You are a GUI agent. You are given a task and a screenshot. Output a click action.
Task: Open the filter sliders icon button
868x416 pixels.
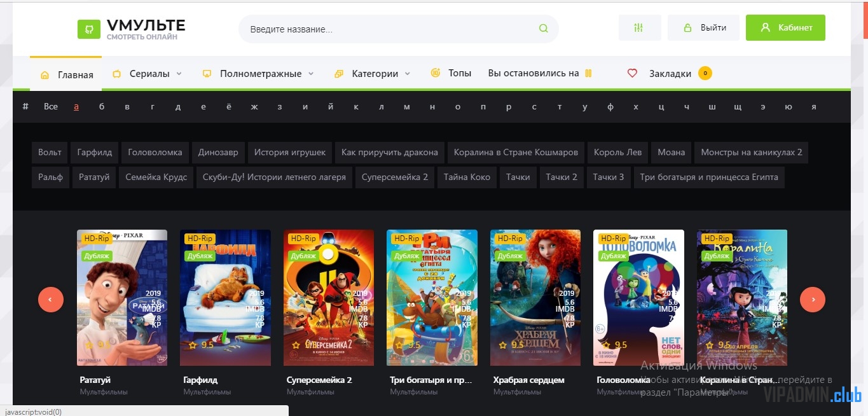coord(639,28)
